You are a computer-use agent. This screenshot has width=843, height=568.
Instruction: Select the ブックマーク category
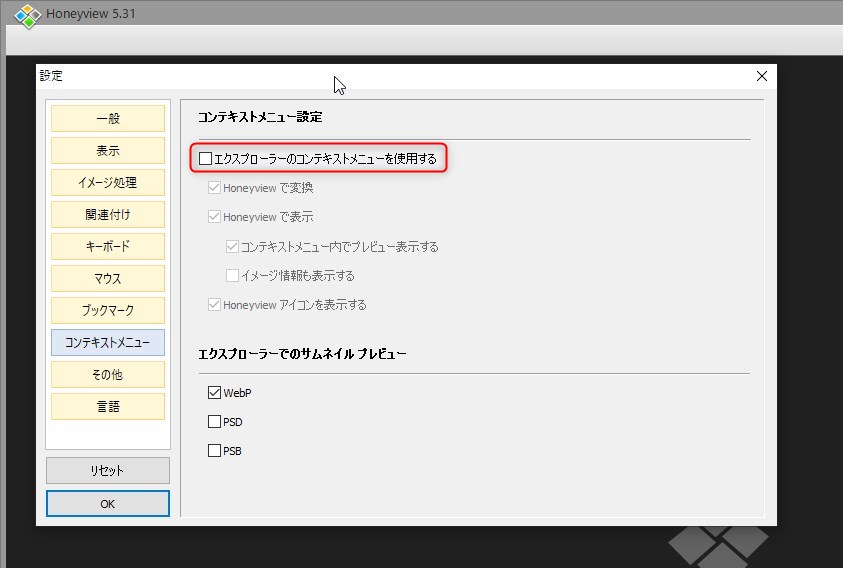pyautogui.click(x=108, y=310)
